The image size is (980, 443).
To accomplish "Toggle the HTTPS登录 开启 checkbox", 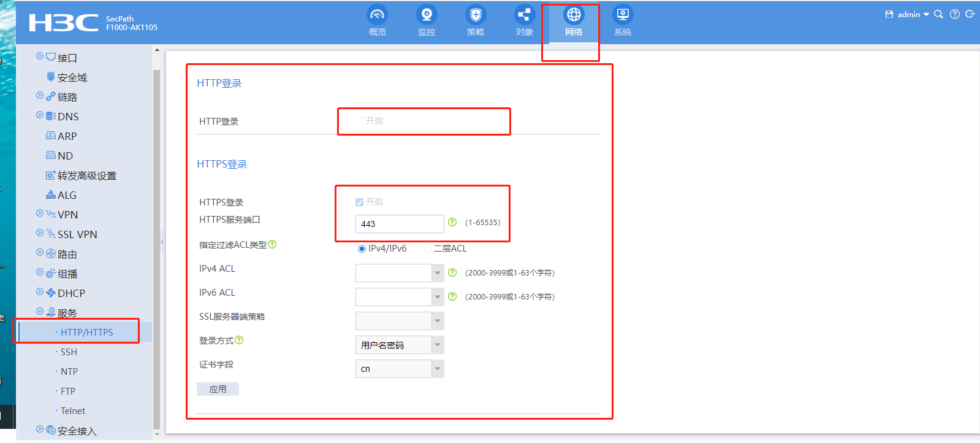I will coord(360,202).
